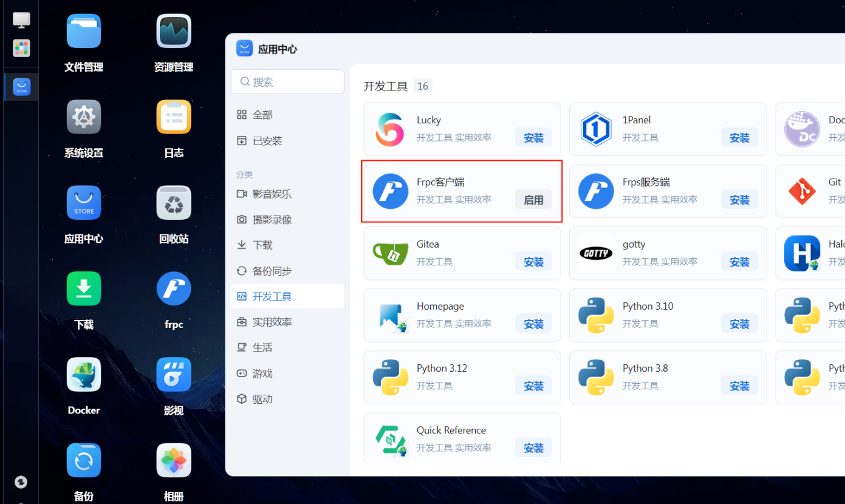Install the Quick Reference app
This screenshot has width=845, height=504.
click(533, 448)
